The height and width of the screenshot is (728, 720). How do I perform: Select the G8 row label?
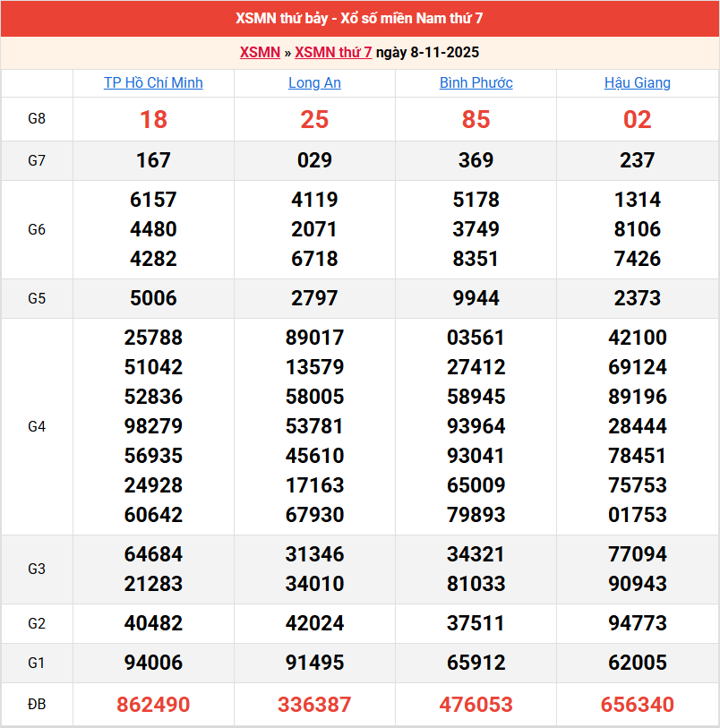pos(37,119)
